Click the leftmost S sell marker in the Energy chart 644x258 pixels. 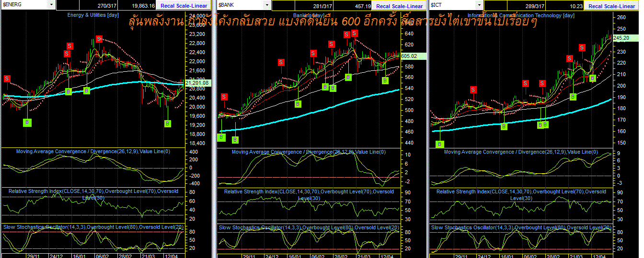point(7,79)
